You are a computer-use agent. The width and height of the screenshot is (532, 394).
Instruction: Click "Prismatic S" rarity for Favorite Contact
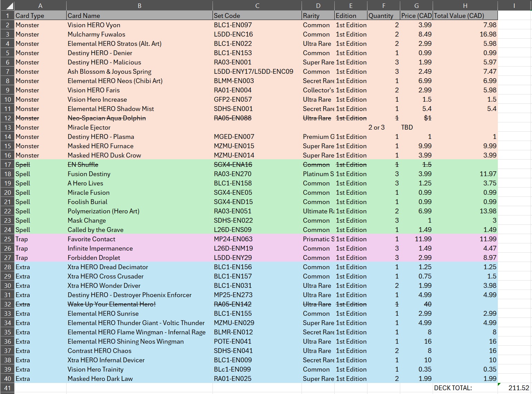318,239
